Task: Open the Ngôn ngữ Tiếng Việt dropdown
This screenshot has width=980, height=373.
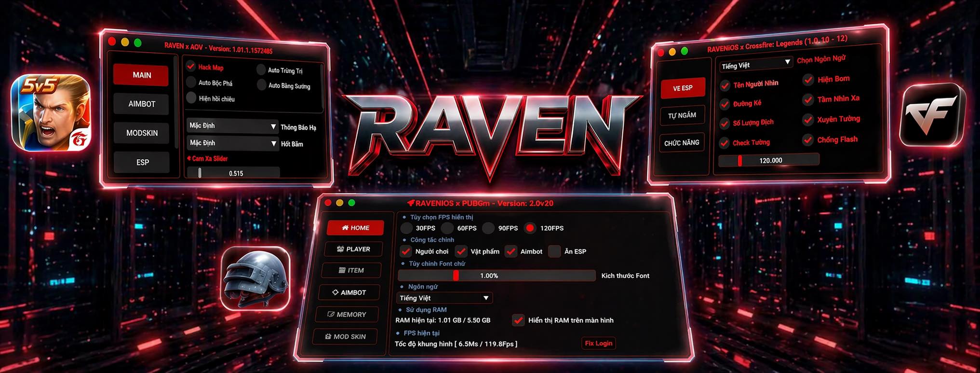Action: click(x=444, y=298)
